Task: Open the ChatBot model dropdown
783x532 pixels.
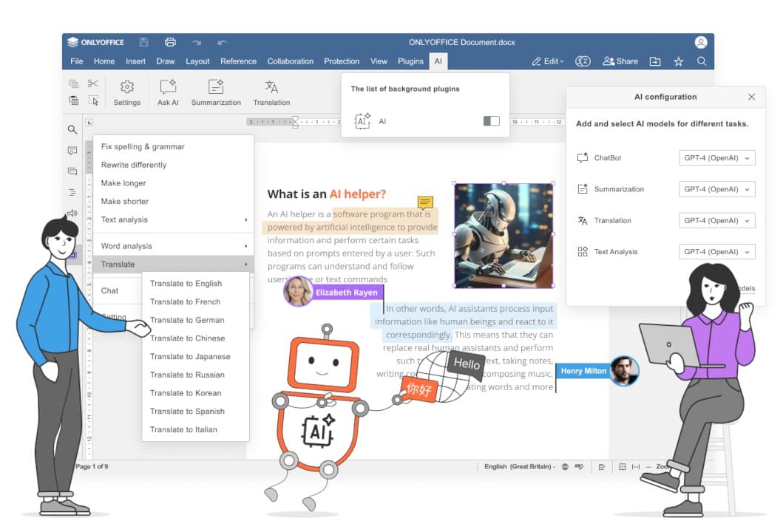Action: (x=716, y=158)
